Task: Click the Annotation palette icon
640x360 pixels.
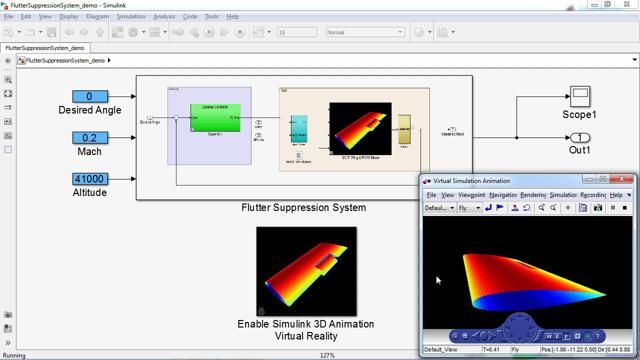Action: 8,122
